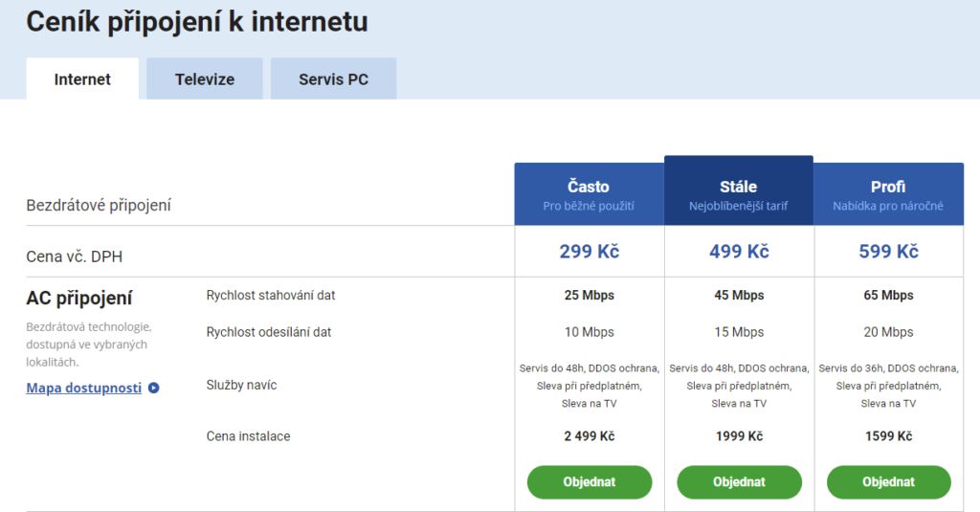
Task: Click Objednat for the Profi plan
Action: point(888,482)
